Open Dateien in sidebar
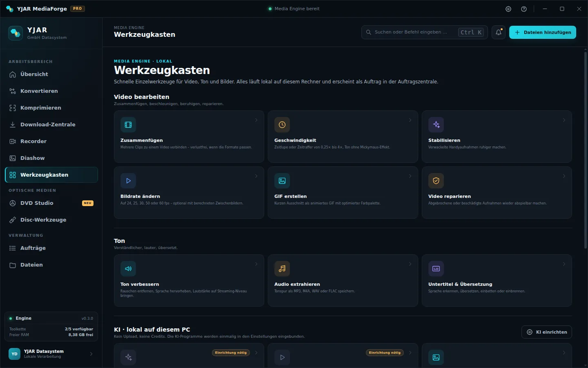588x368 pixels. point(51,265)
